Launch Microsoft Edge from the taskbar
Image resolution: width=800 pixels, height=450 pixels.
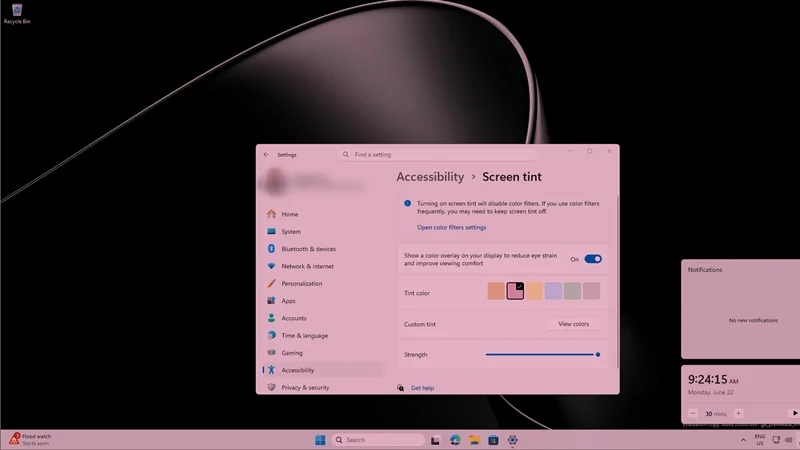coord(455,440)
